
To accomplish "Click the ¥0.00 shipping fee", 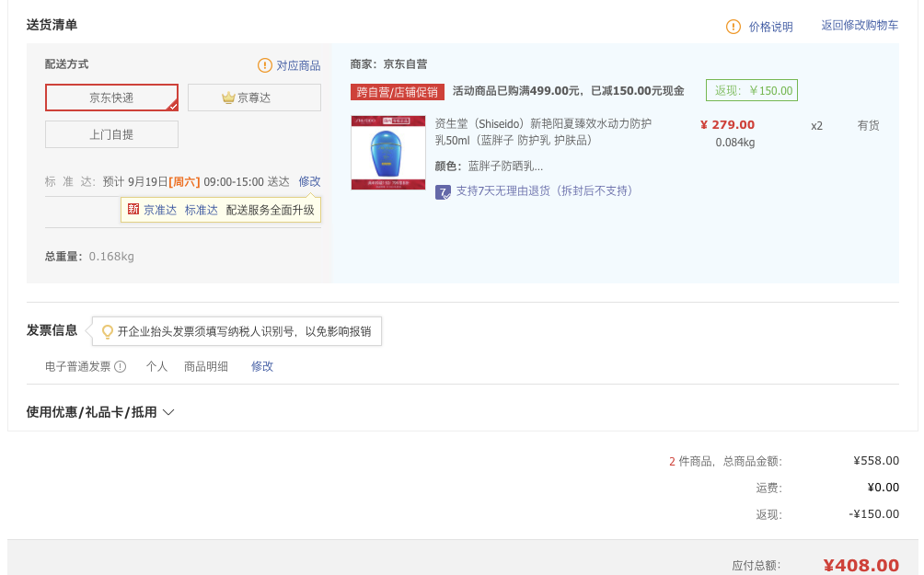I will click(x=884, y=488).
